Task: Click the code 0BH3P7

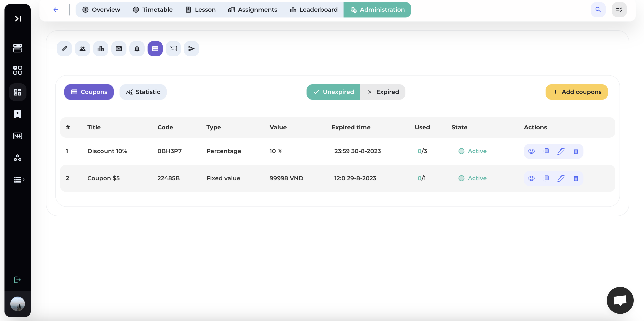Action: (170, 151)
